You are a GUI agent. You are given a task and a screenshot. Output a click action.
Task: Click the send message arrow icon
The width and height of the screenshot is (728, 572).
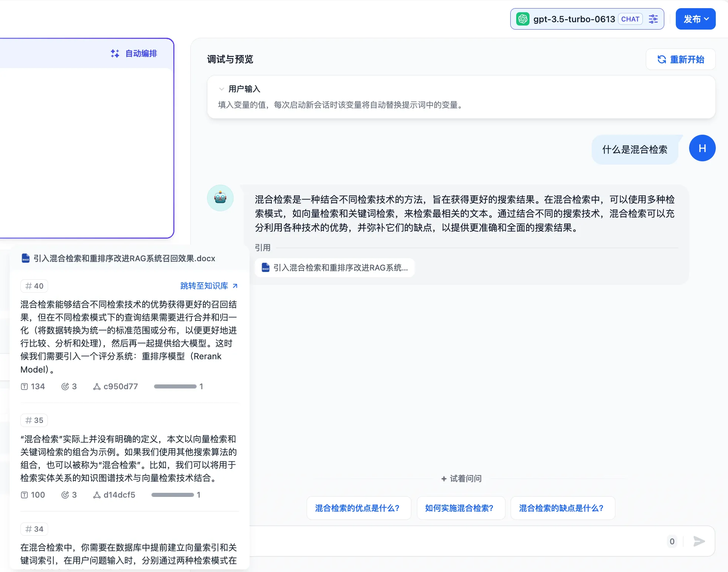point(699,541)
